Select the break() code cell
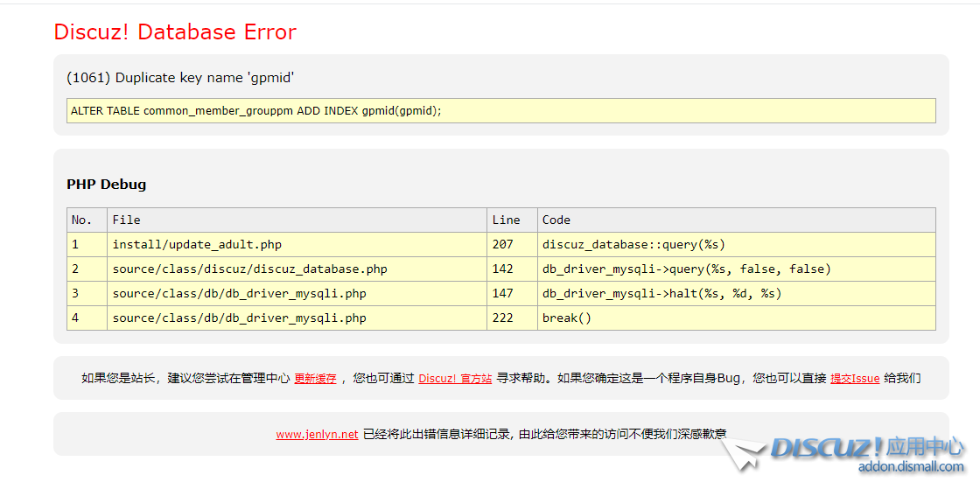The image size is (980, 489). pyautogui.click(x=737, y=318)
